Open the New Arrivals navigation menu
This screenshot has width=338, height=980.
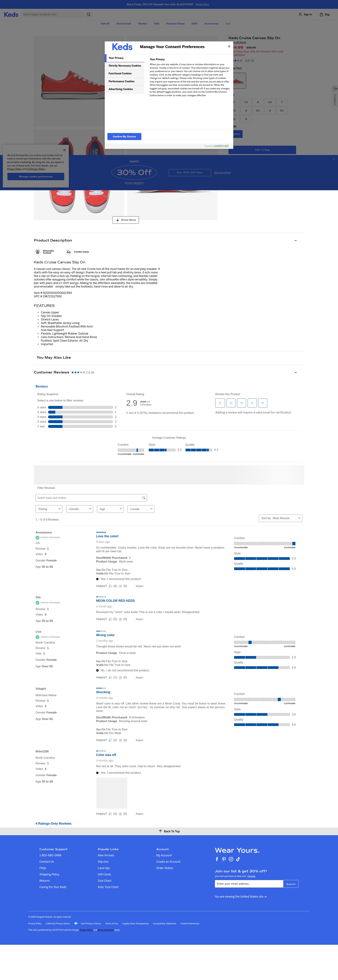point(124,24)
